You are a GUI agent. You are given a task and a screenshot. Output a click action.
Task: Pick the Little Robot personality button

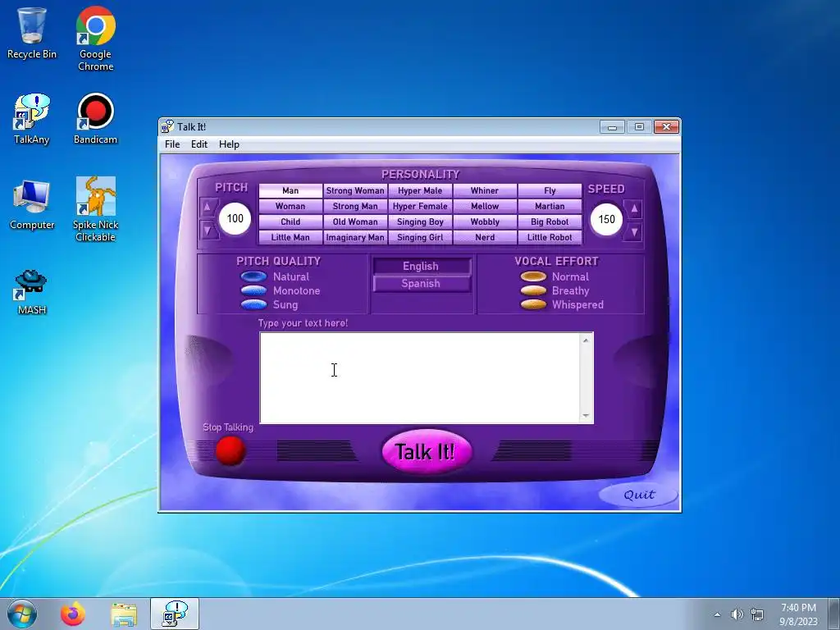point(550,237)
